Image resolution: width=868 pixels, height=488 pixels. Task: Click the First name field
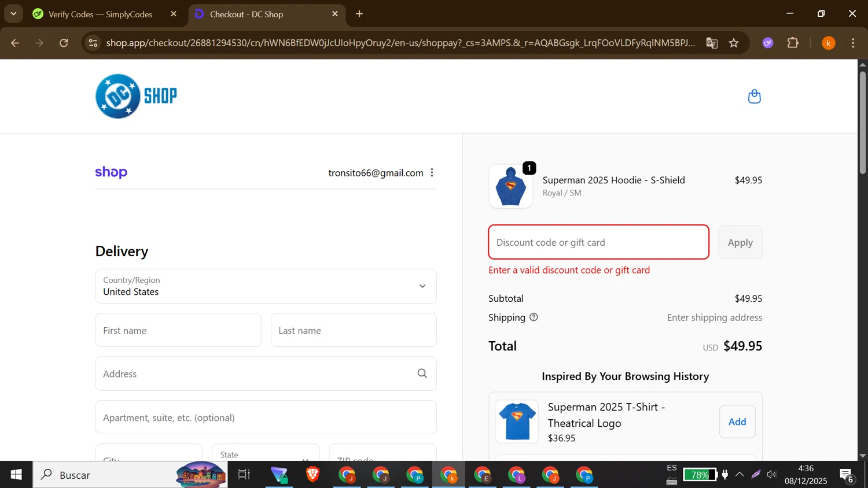click(178, 330)
